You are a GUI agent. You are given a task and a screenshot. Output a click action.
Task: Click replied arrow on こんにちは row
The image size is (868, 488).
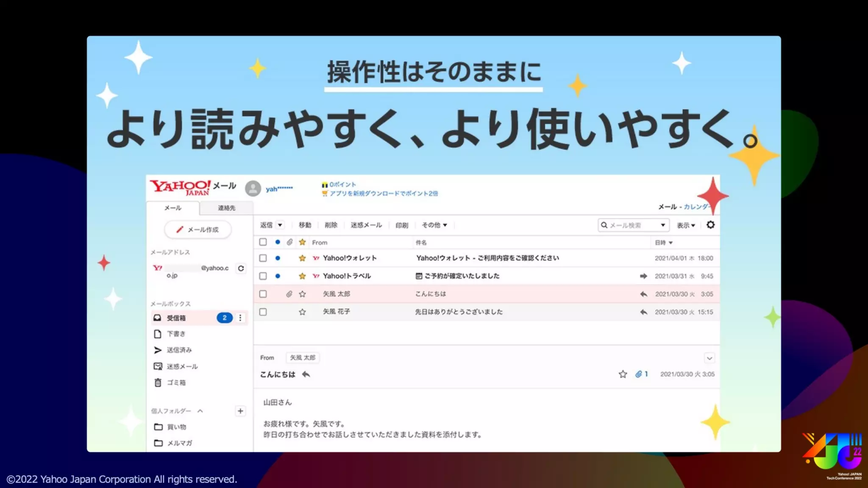click(x=643, y=294)
